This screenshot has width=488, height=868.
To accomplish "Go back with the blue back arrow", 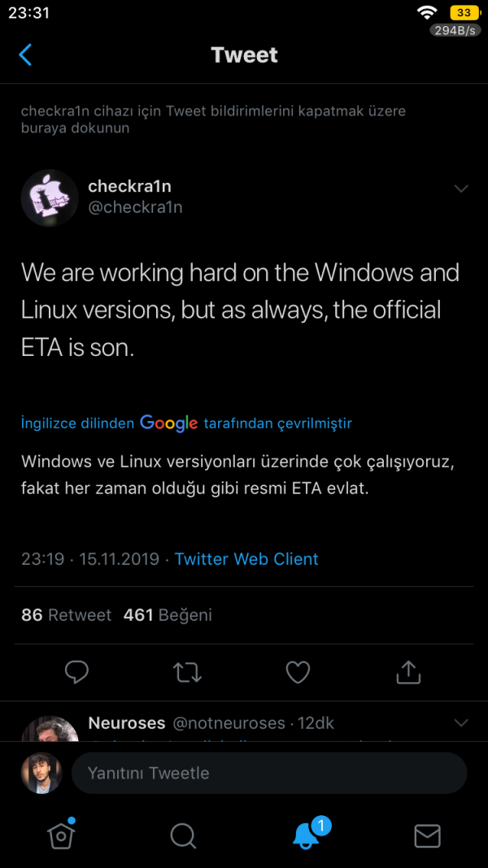I will [x=25, y=54].
